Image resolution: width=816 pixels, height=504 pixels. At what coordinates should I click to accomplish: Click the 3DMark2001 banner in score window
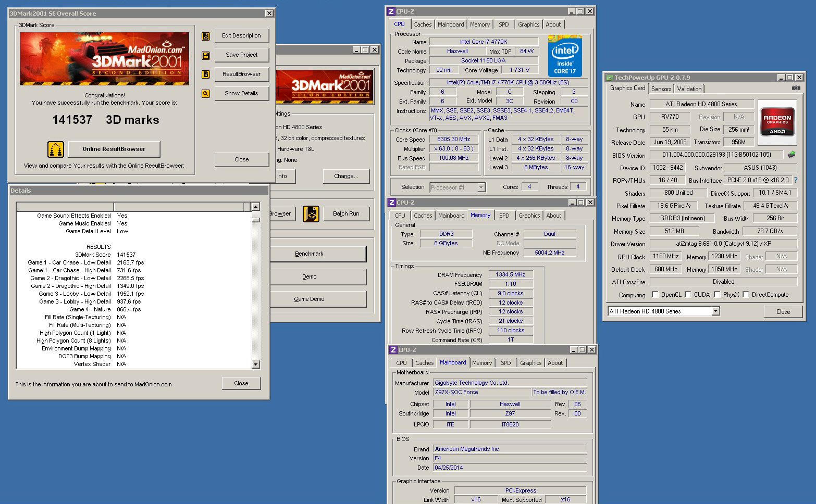point(105,58)
